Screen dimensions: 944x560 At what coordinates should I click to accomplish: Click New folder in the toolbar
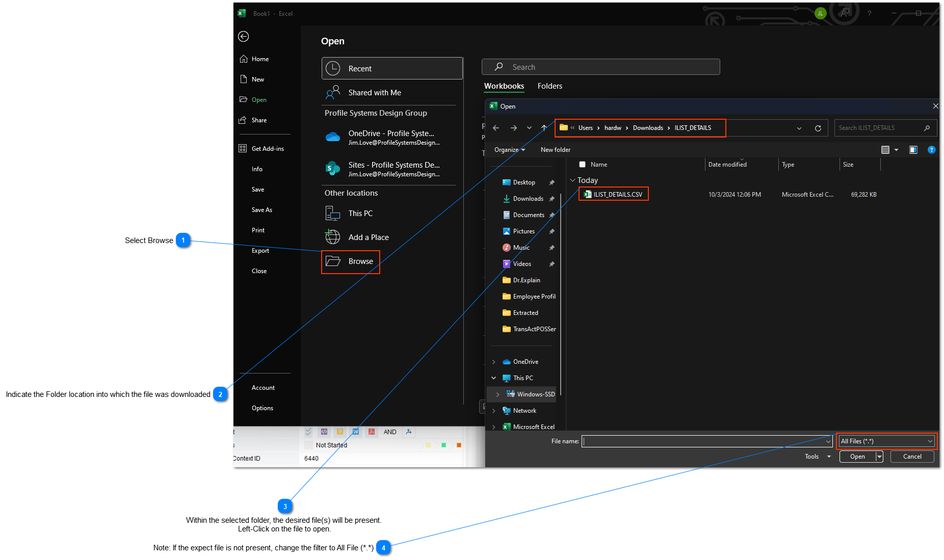(555, 150)
